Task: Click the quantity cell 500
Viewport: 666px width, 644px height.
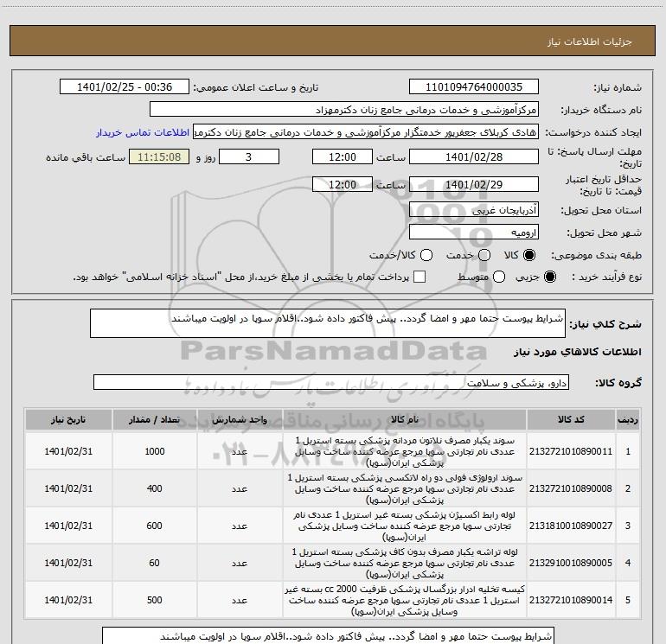Action: (x=155, y=600)
